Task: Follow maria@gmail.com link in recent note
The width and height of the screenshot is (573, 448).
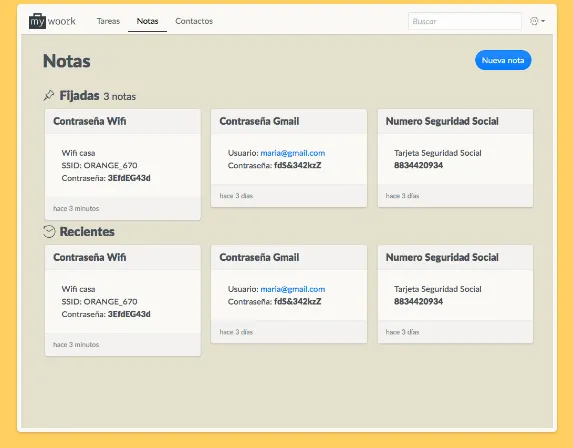Action: tap(293, 289)
